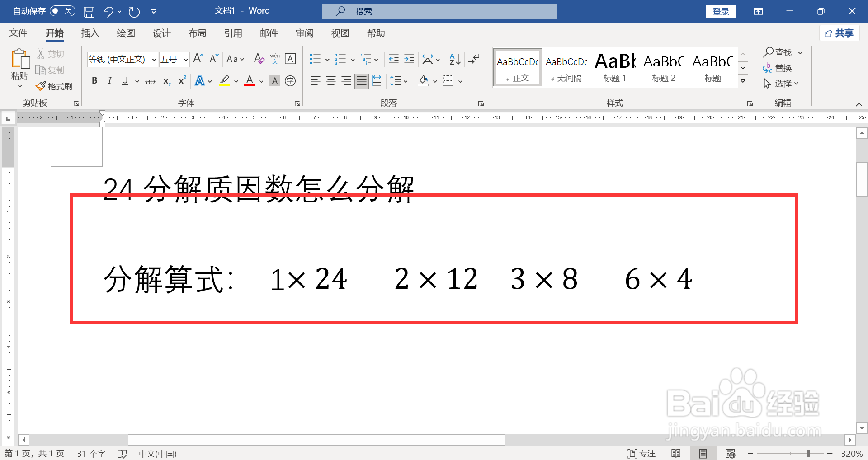The height and width of the screenshot is (460, 868).
Task: Activate the format painter (格式刷)
Action: [54, 86]
